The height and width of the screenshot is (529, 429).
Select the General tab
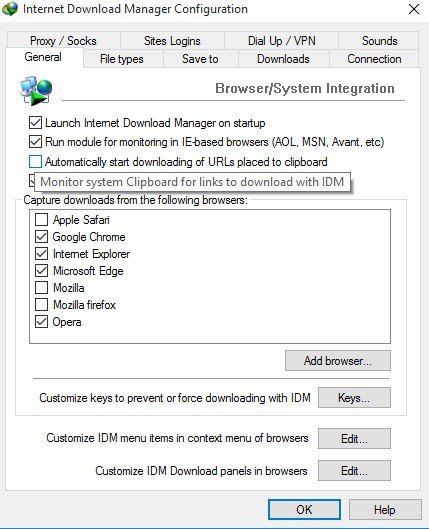[x=43, y=57]
